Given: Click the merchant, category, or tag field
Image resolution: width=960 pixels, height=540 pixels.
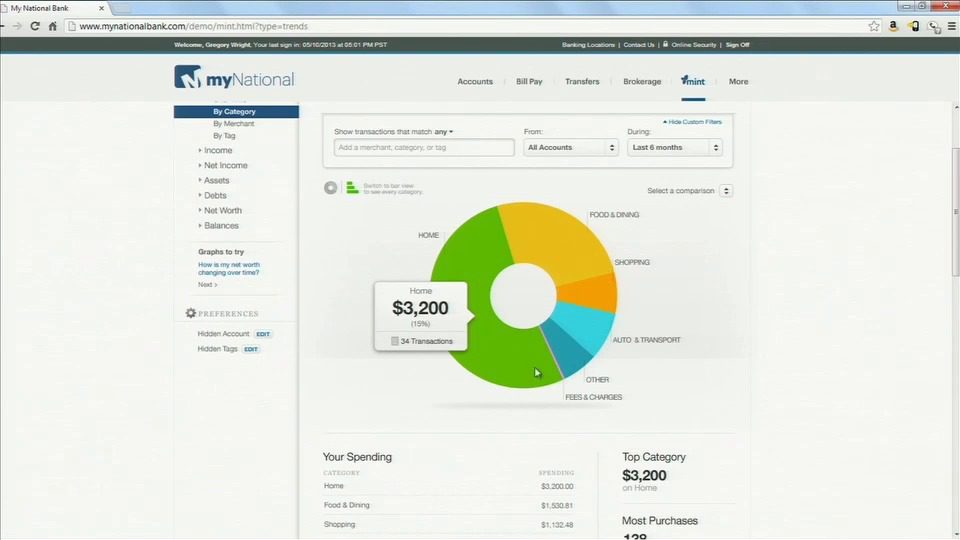Looking at the screenshot, I should 424,148.
